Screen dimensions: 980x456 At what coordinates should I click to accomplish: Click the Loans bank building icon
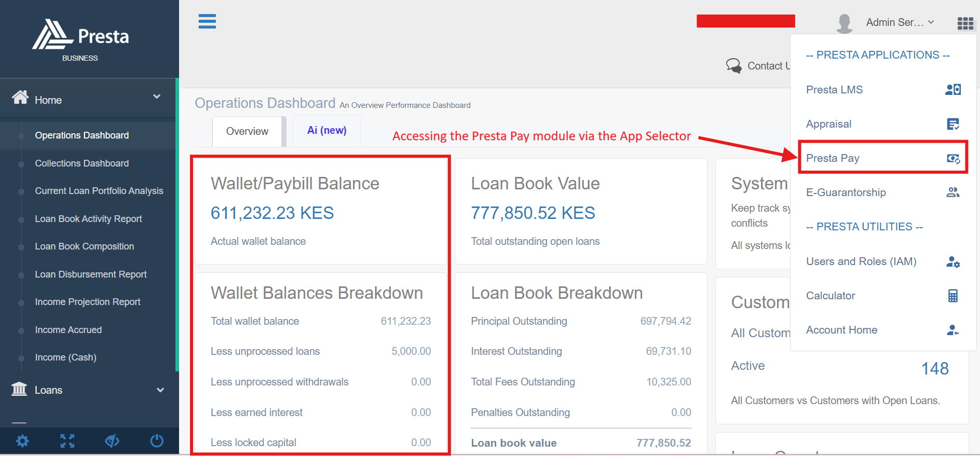(19, 389)
